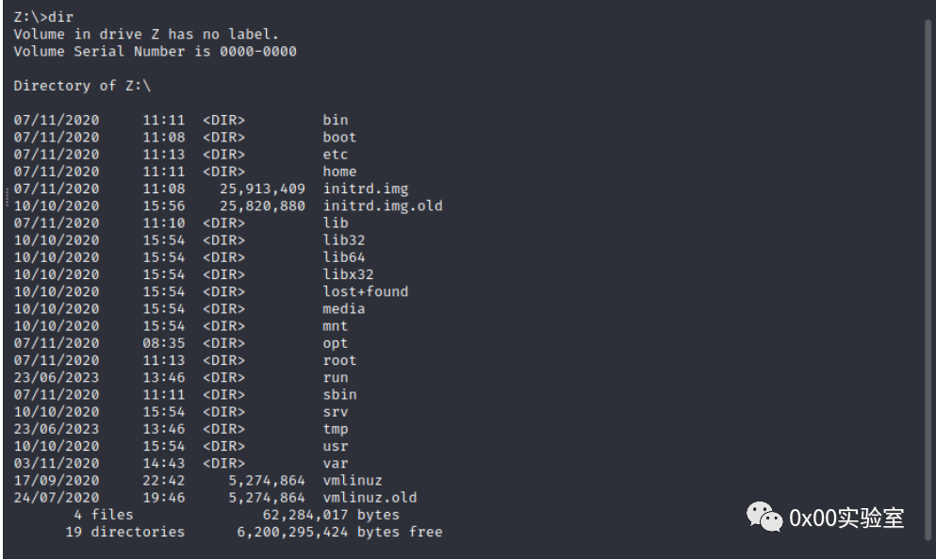The width and height of the screenshot is (936, 560).
Task: Click the '62,284,017 bytes' total
Action: click(x=331, y=515)
